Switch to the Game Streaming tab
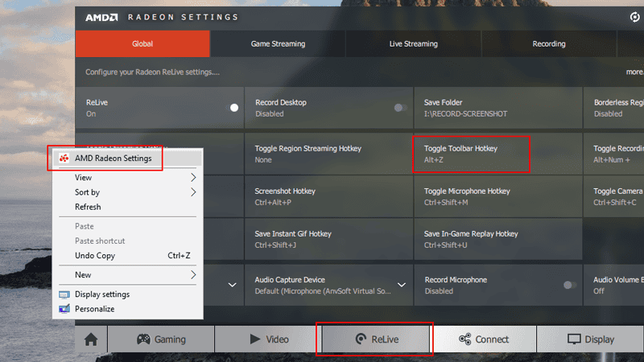Image resolution: width=644 pixels, height=362 pixels. point(278,44)
